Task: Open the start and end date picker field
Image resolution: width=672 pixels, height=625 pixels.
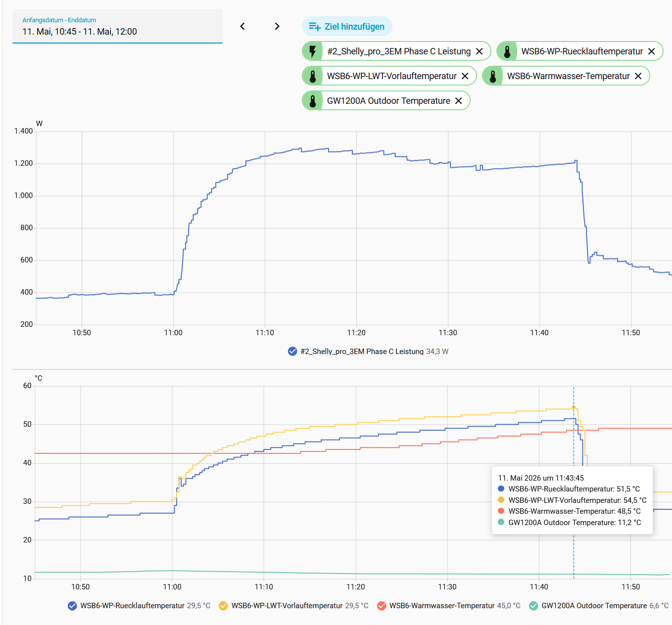Action: 117,26
